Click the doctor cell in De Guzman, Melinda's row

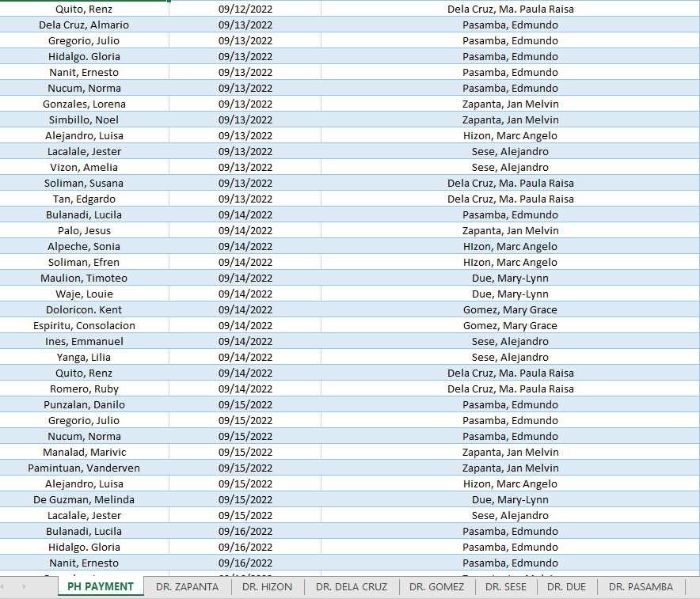click(510, 500)
